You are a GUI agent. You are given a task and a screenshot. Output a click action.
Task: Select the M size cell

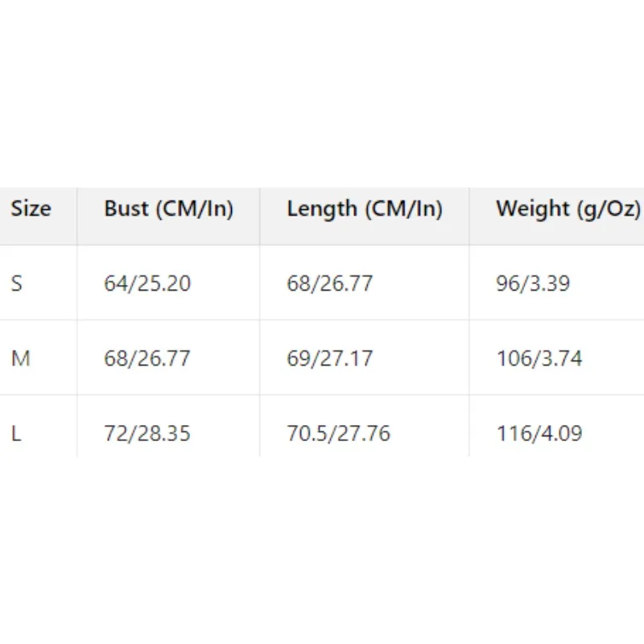[20, 358]
